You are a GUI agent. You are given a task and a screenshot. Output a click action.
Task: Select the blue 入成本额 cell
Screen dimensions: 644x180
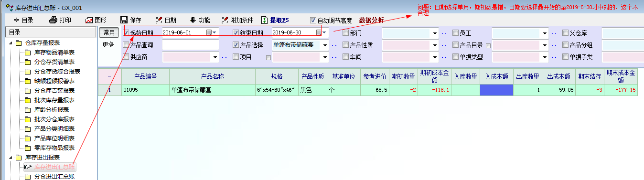pyautogui.click(x=496, y=90)
